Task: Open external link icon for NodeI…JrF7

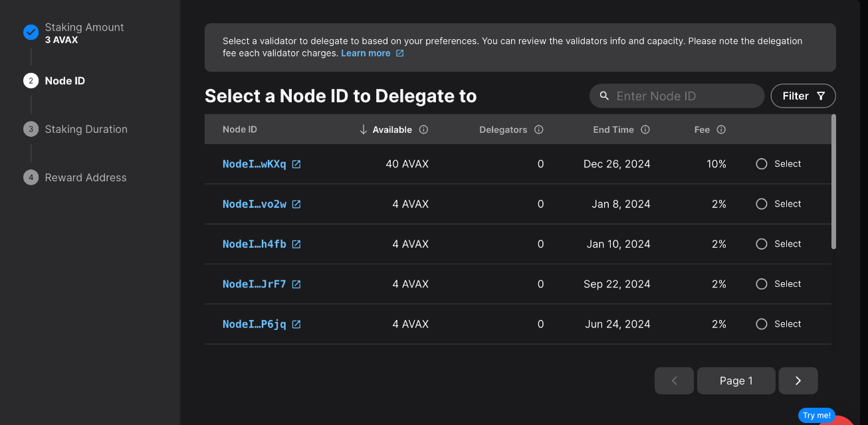Action: click(296, 284)
